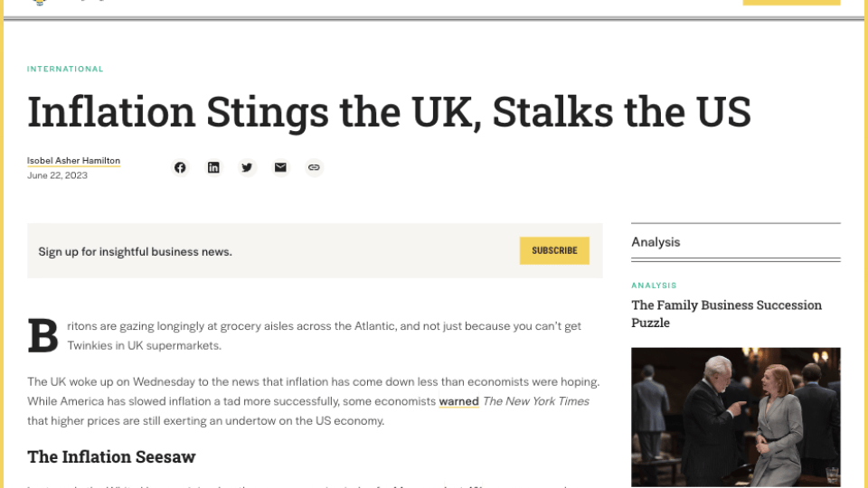Select the Analysis sidebar section heading
The image size is (868, 488).
(656, 242)
